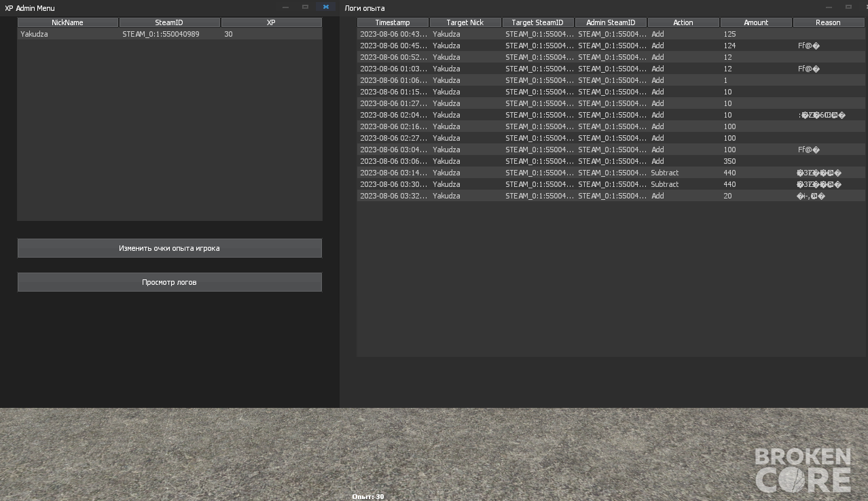The image size is (868, 501).
Task: Sort logs by Amount column header
Action: pos(756,22)
